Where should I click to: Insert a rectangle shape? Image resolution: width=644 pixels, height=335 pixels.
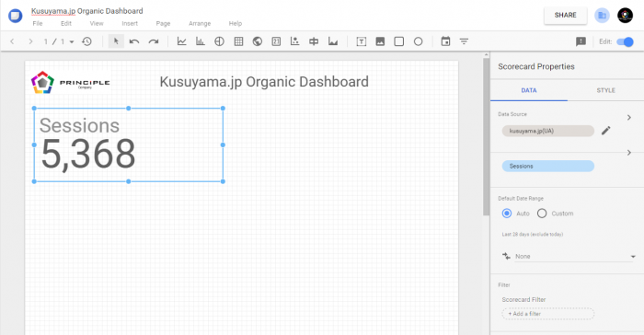coord(398,41)
